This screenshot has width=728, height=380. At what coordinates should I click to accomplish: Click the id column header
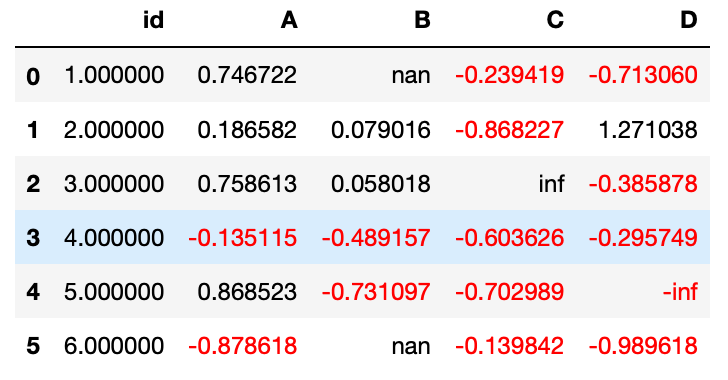point(153,20)
